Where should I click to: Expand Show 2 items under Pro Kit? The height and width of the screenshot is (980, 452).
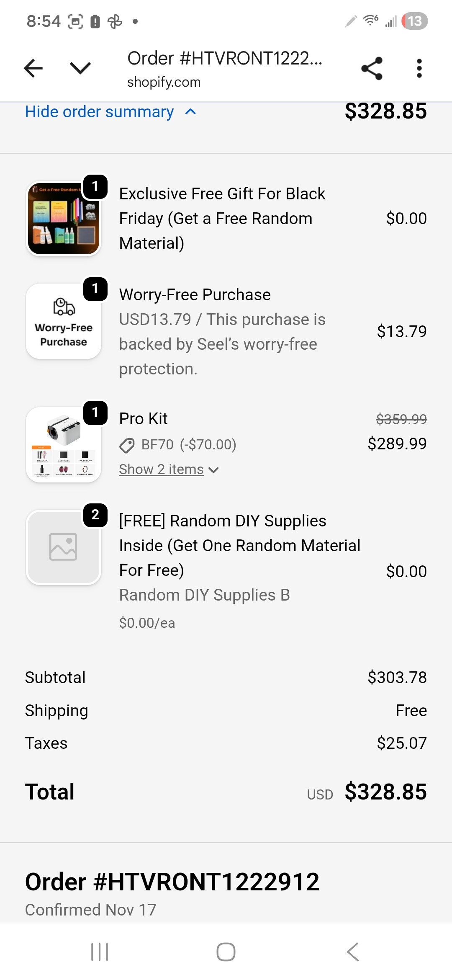pos(169,469)
